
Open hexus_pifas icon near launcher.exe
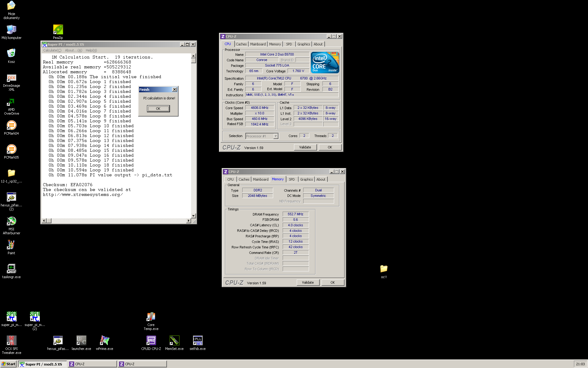pyautogui.click(x=58, y=343)
